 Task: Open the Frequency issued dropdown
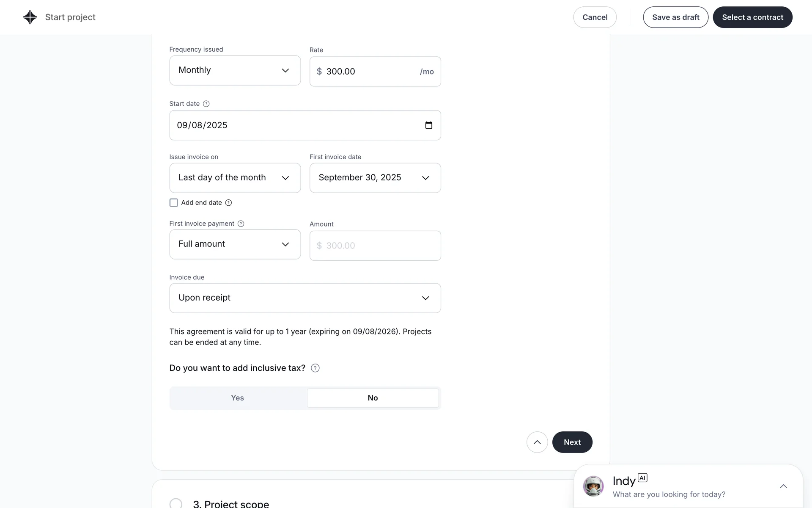tap(235, 70)
